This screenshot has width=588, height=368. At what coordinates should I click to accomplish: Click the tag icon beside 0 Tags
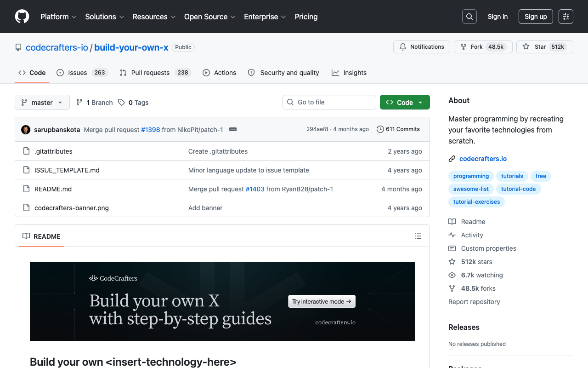(x=121, y=103)
